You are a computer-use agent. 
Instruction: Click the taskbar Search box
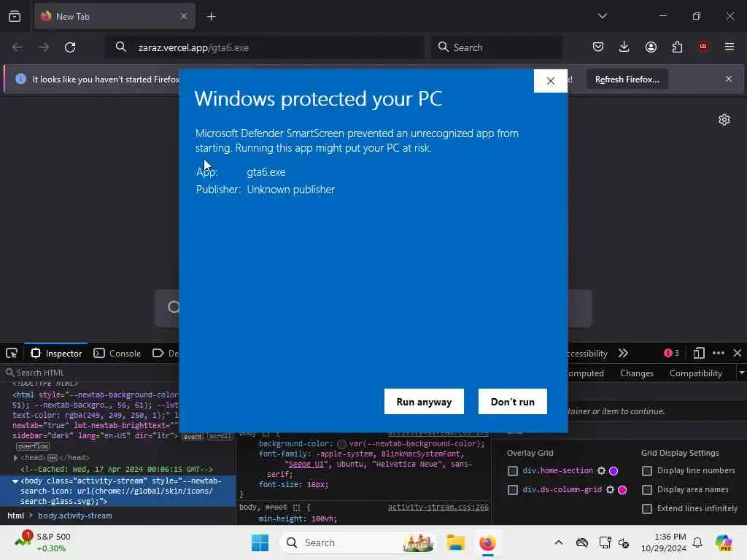[357, 542]
